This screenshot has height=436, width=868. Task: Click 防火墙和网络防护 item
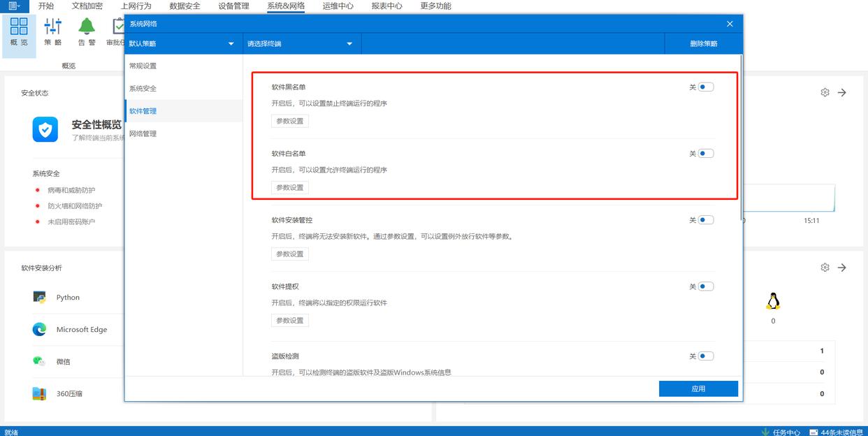click(x=75, y=206)
